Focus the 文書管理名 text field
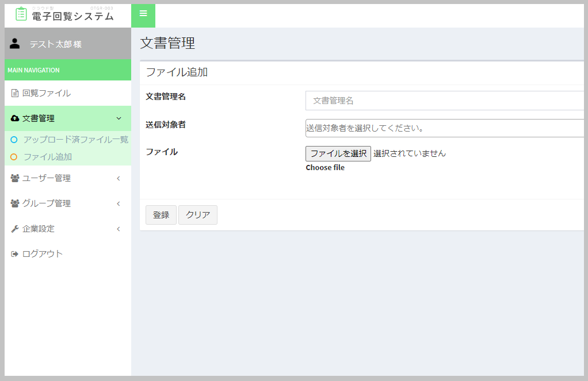This screenshot has width=588, height=381. 444,101
